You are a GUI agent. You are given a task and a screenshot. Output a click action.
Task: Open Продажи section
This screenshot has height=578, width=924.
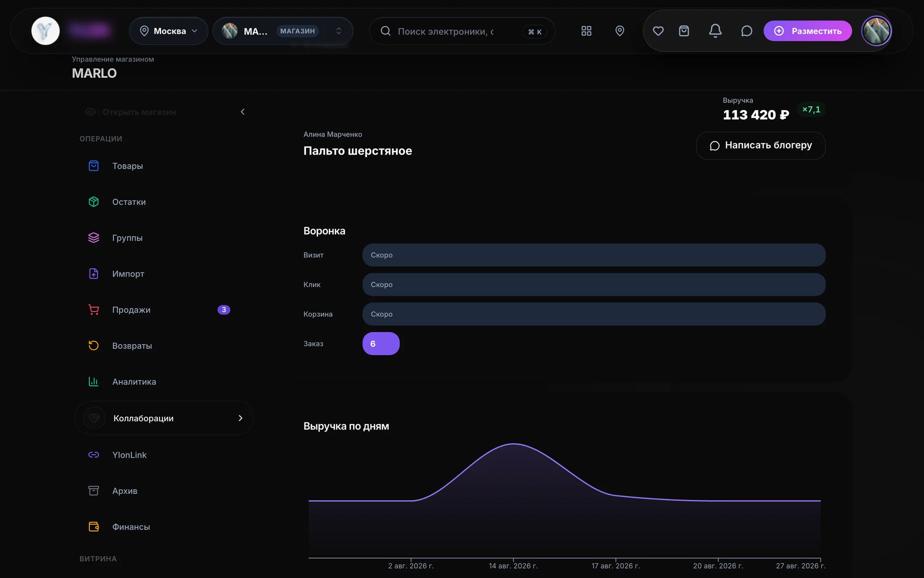[x=164, y=310]
